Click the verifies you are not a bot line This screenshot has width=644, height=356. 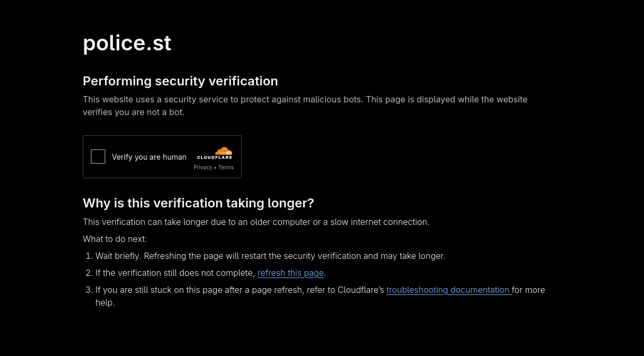coord(134,112)
